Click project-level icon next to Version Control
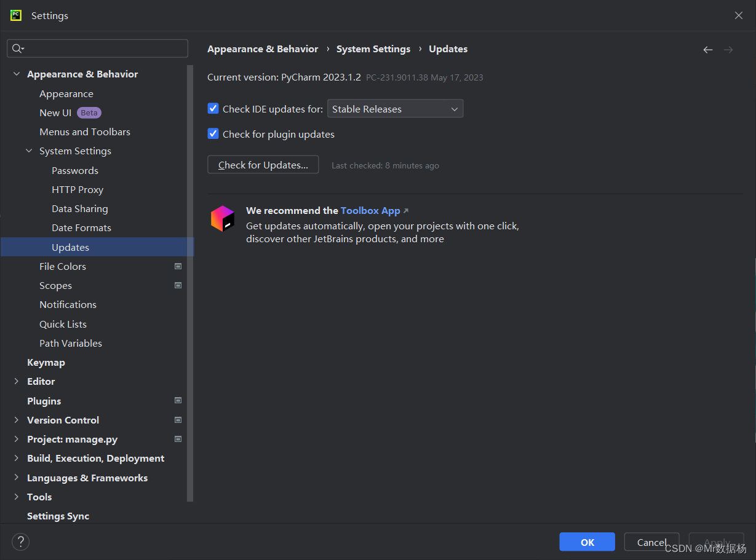The height and width of the screenshot is (560, 756). point(178,420)
